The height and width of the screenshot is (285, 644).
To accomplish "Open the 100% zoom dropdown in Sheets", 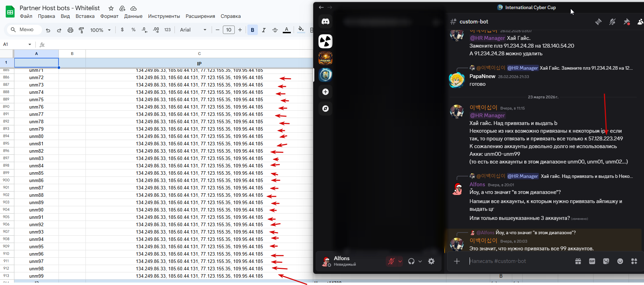I will click(x=100, y=30).
